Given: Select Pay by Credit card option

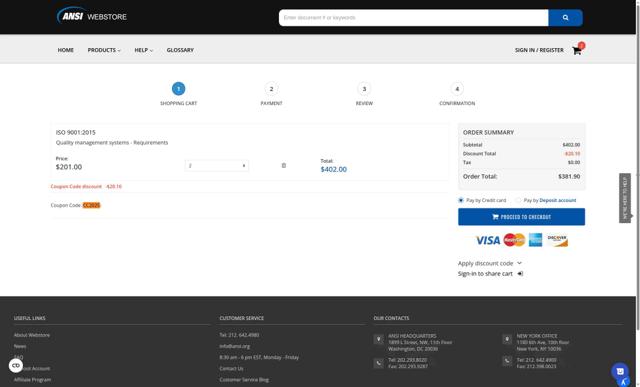Looking at the screenshot, I should pos(461,200).
